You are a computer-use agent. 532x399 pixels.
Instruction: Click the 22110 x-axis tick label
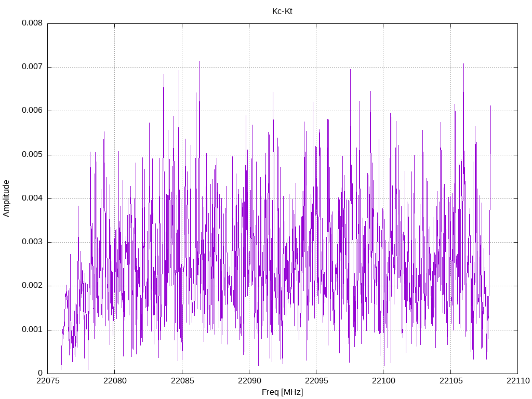tap(518, 381)
